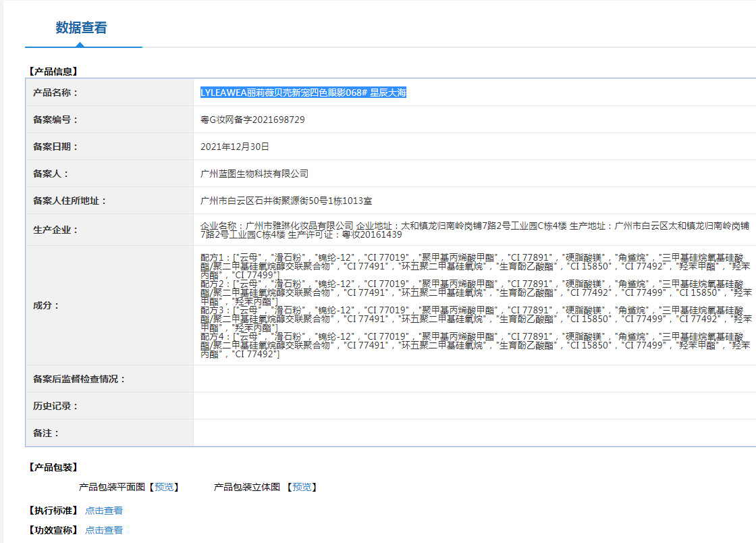Click the 成分 row label
Viewport: 756px width, 543px height.
tap(46, 305)
